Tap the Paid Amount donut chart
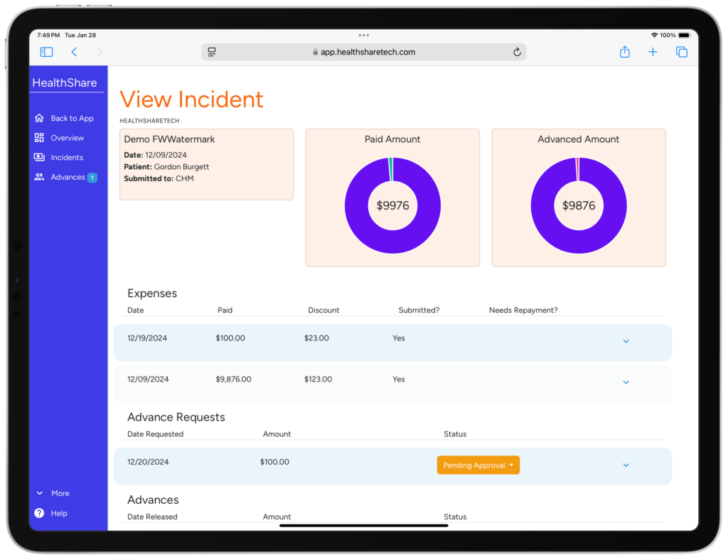The height and width of the screenshot is (560, 728). [x=392, y=205]
